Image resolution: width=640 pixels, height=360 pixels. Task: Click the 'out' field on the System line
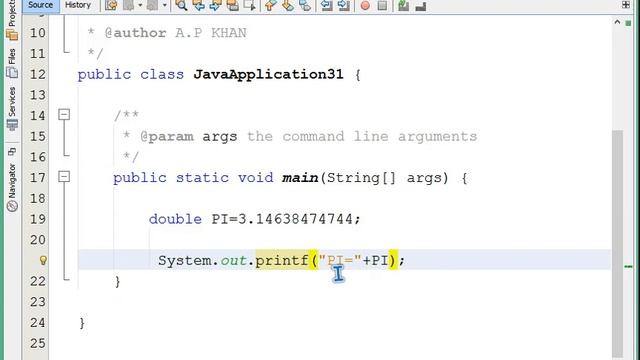coord(233,260)
